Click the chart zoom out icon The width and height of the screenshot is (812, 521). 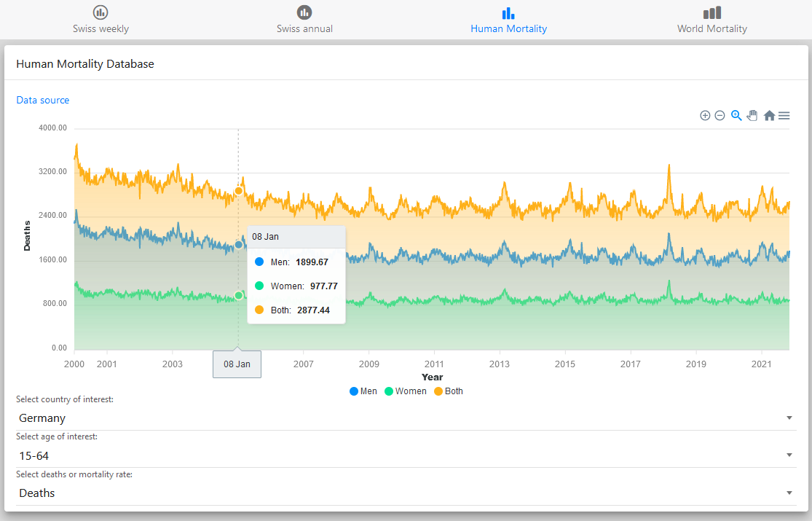tap(720, 115)
